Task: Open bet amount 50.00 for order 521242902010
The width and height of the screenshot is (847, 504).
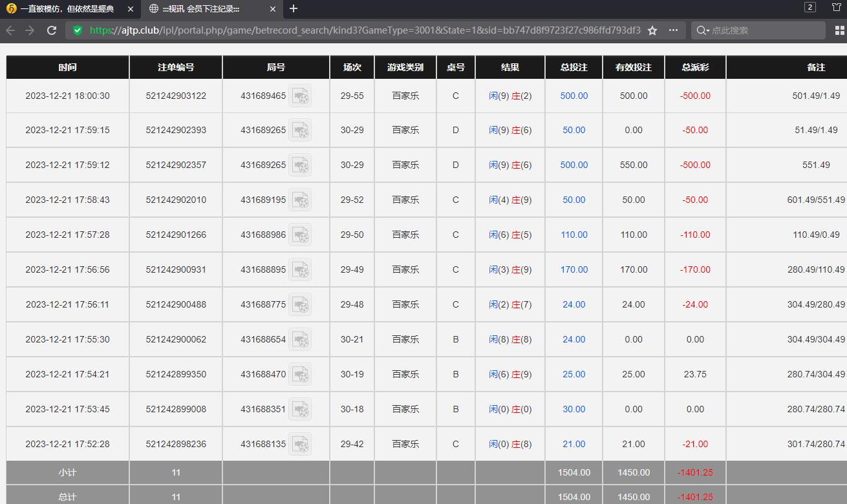Action: pos(574,200)
